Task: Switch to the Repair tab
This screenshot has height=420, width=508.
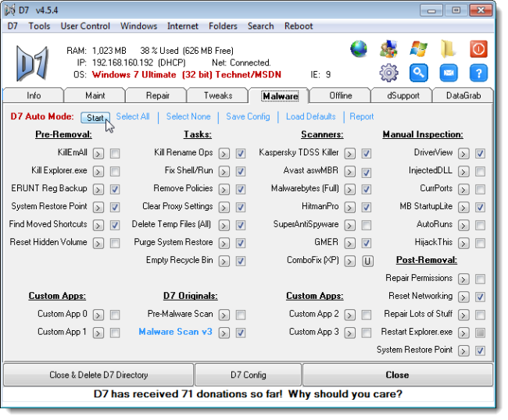Action: pyautogui.click(x=157, y=95)
